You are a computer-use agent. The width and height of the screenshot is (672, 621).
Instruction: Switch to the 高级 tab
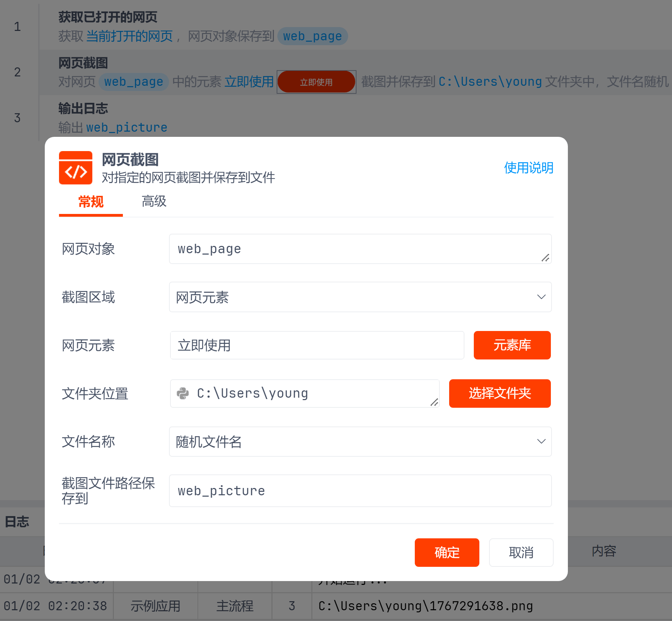154,201
